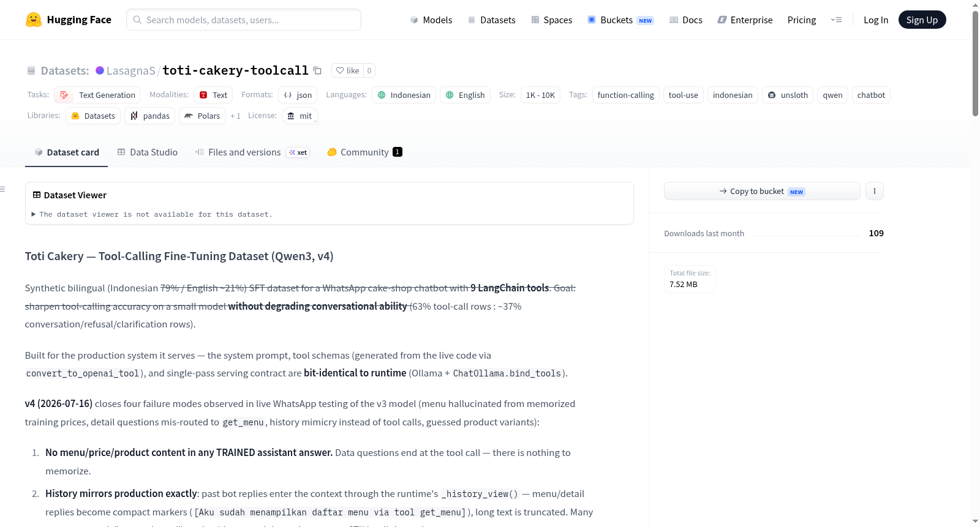
Task: Select the Polars library tag
Action: 202,116
